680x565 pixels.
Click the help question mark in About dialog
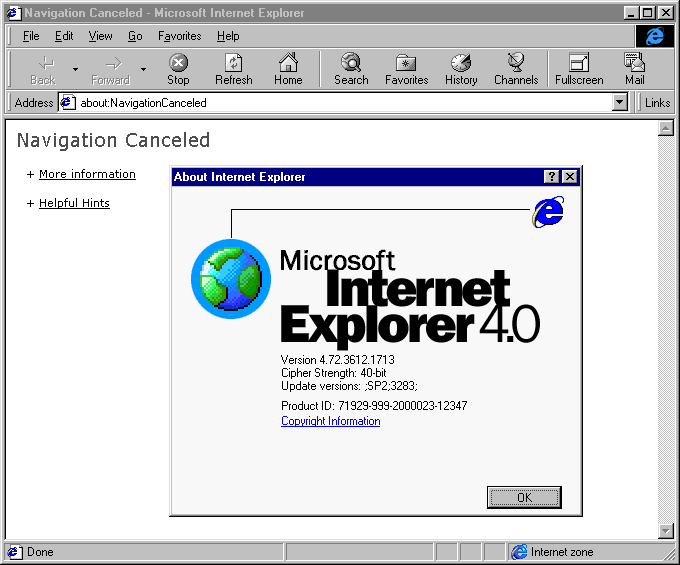551,176
